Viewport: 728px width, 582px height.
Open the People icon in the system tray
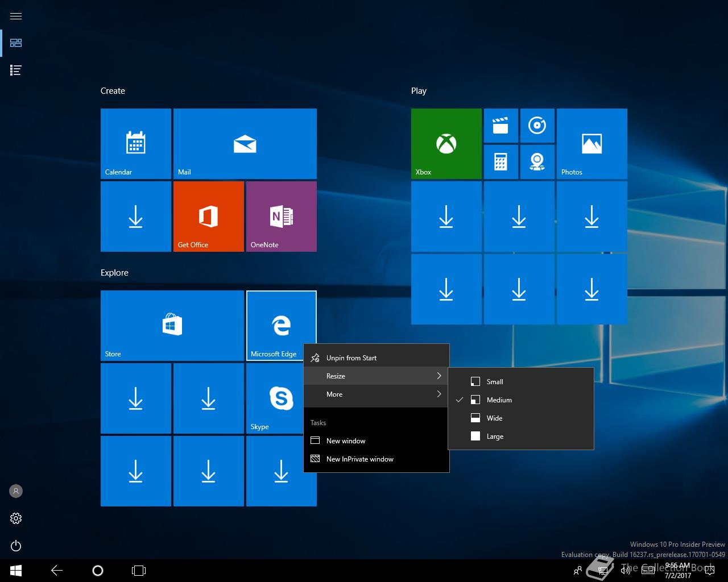click(578, 571)
